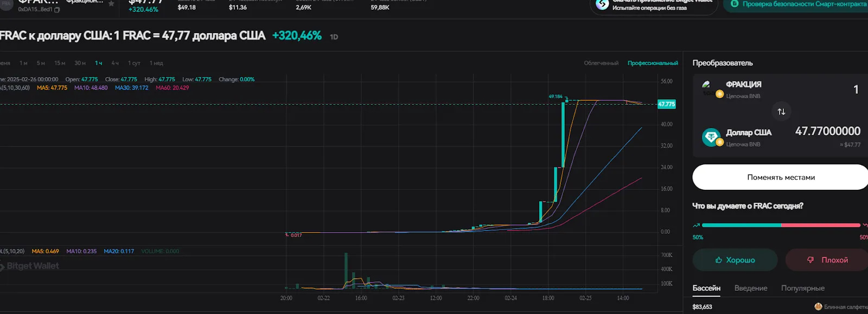This screenshot has width=868, height=314.
Task: Click the 2,69K volume value
Action: [x=303, y=8]
